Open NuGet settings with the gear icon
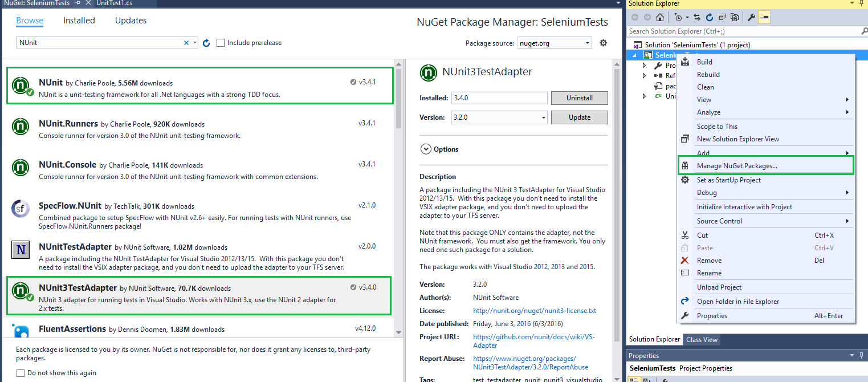The image size is (868, 382). (x=604, y=43)
